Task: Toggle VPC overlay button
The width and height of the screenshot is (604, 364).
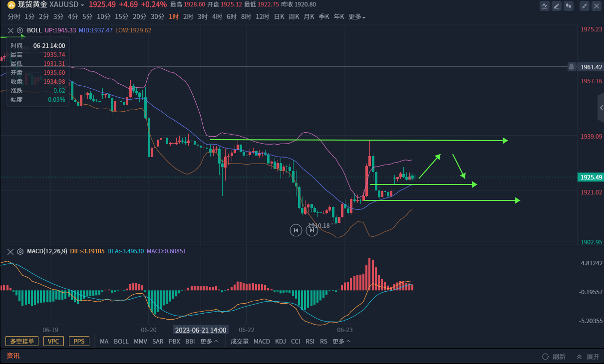Action: [53, 342]
